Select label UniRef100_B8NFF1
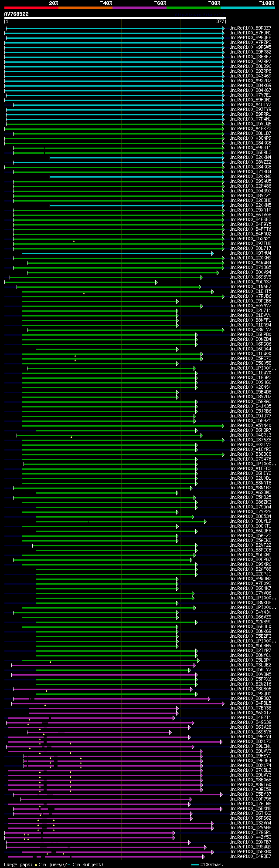 click(x=250, y=320)
